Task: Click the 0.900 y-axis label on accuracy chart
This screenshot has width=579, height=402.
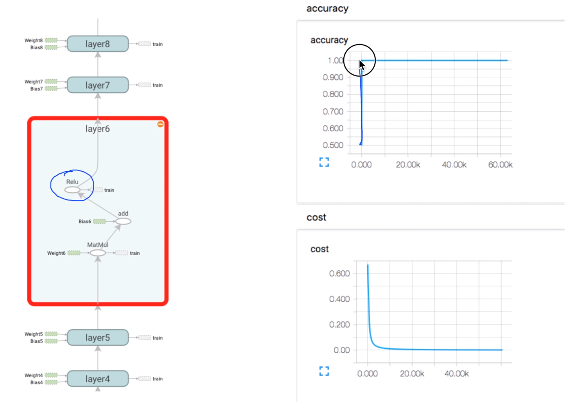Action: coord(333,77)
